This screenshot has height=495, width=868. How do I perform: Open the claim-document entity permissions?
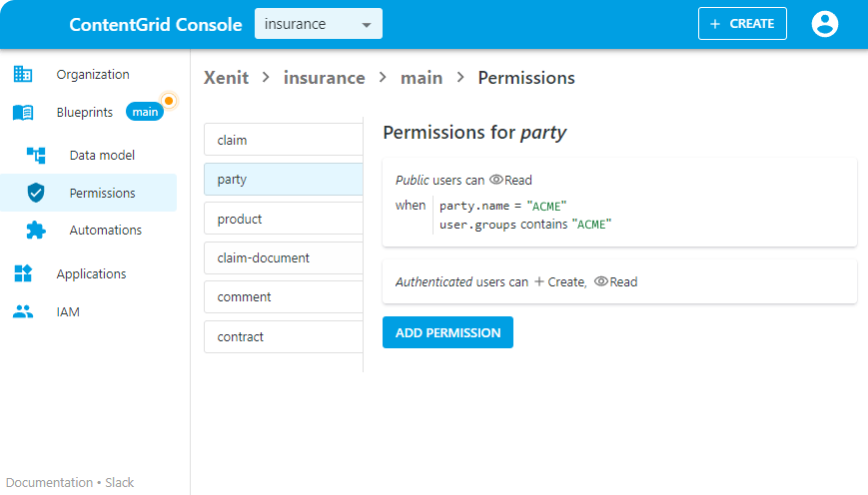click(283, 257)
